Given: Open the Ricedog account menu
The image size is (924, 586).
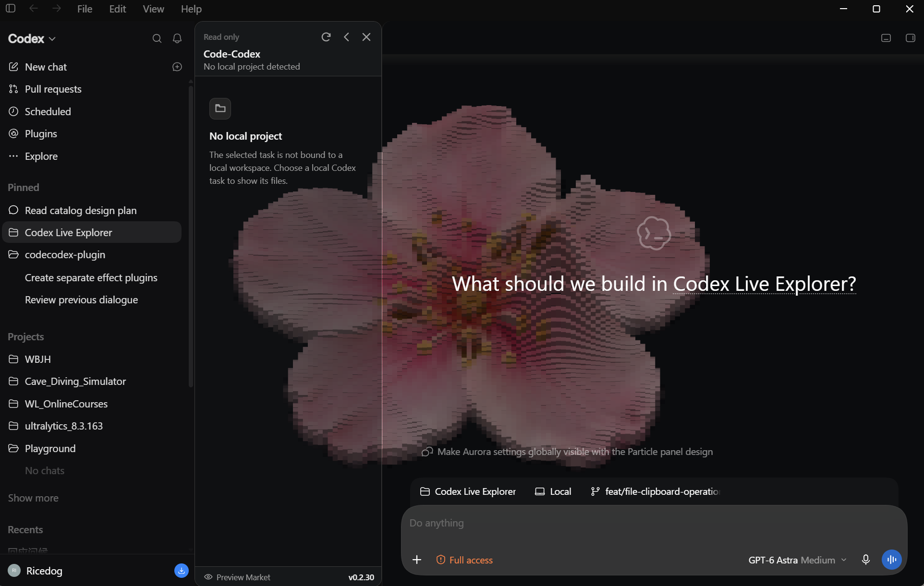Looking at the screenshot, I should (36, 571).
